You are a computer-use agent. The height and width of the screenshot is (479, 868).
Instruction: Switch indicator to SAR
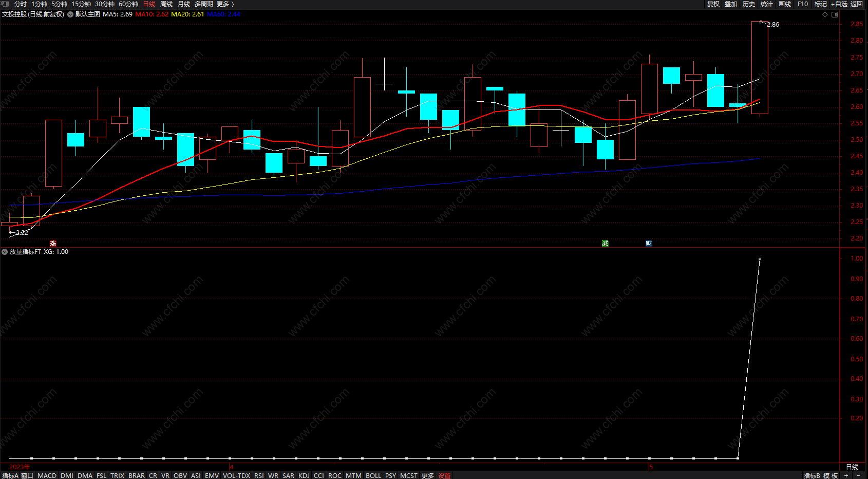tap(288, 475)
